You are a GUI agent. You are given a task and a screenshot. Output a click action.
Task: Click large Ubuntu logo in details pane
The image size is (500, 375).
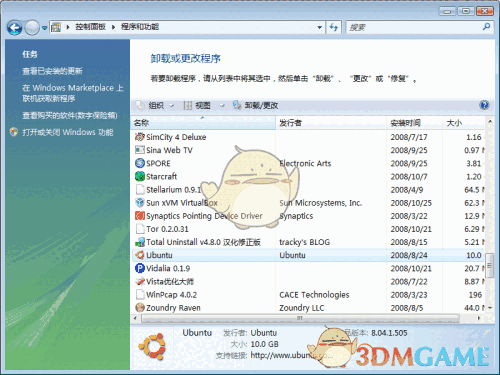pyautogui.click(x=153, y=346)
